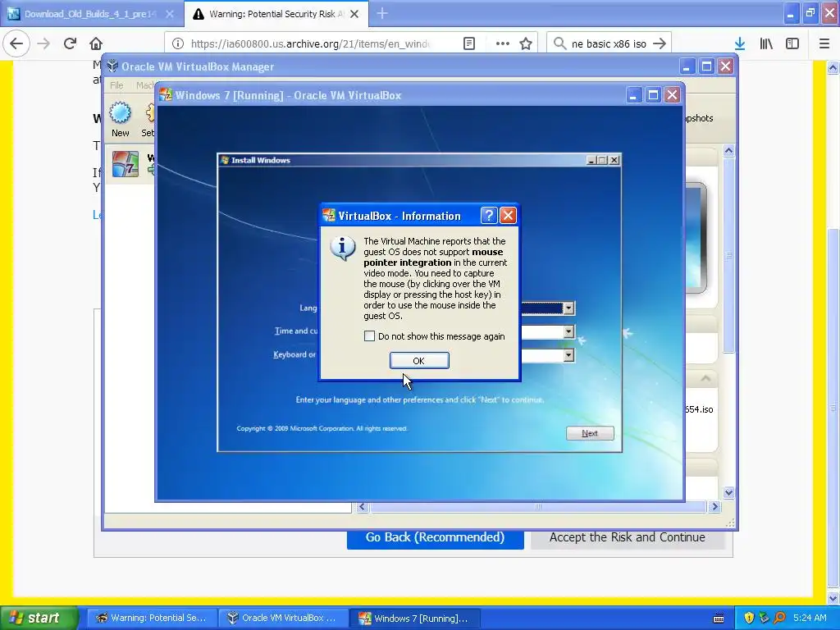Screen dimensions: 840x630
Task: Open the Windows Start menu
Action: point(39,618)
